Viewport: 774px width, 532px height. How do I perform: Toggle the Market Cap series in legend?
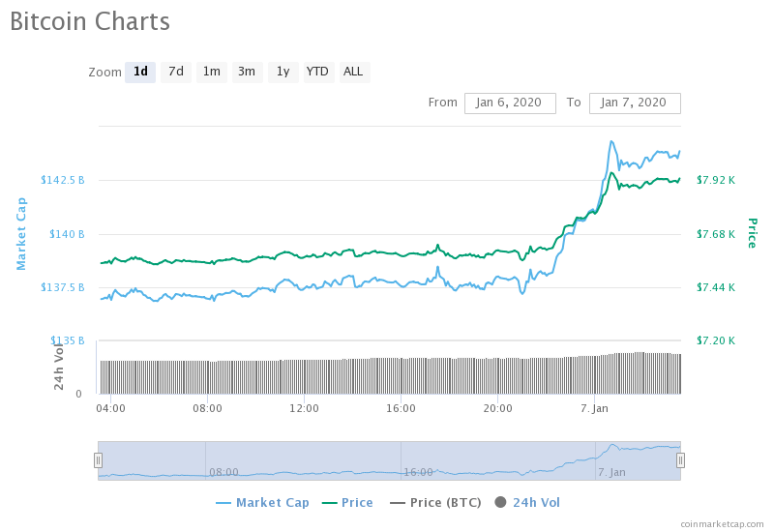click(x=262, y=502)
